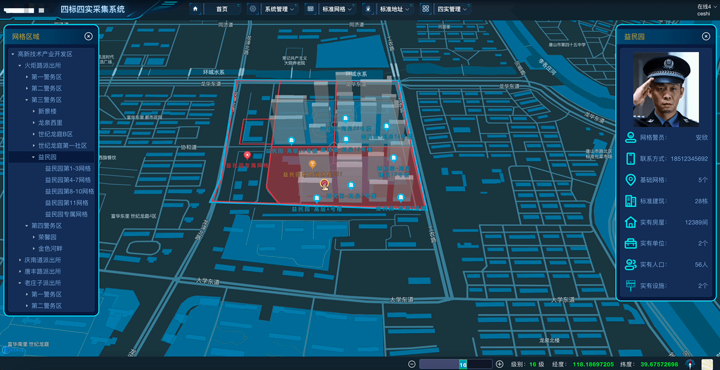Select 益民园专属网格 in the tree
This screenshot has height=370, width=720.
tap(67, 214)
